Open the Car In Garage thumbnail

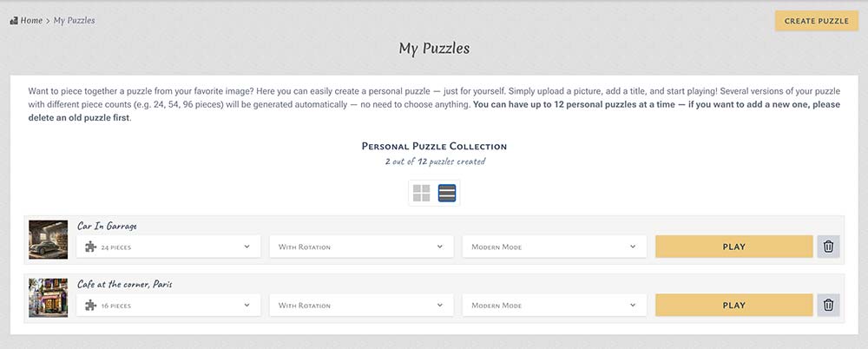(49, 239)
